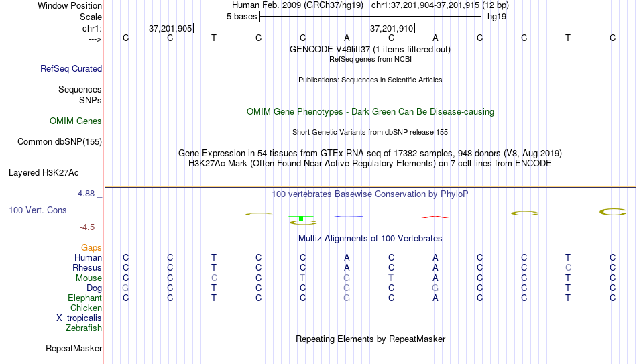Click Multiz Alignments of 100 Vertebrates title
Image resolution: width=637 pixels, height=364 pixels.
pyautogui.click(x=370, y=239)
